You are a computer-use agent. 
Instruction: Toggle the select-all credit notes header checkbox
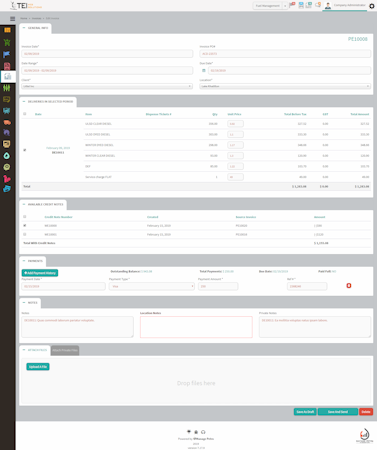(24, 217)
